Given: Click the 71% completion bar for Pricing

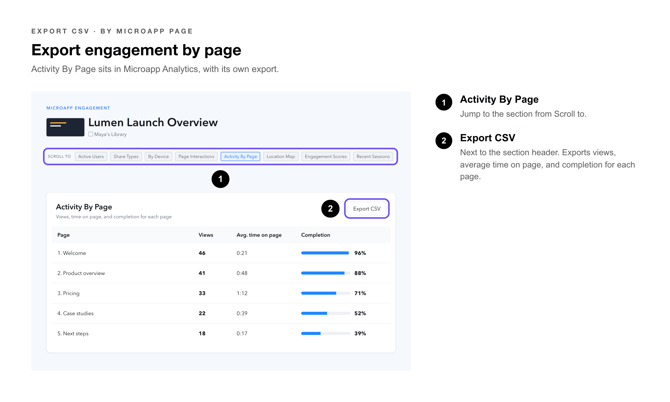Looking at the screenshot, I should [325, 293].
